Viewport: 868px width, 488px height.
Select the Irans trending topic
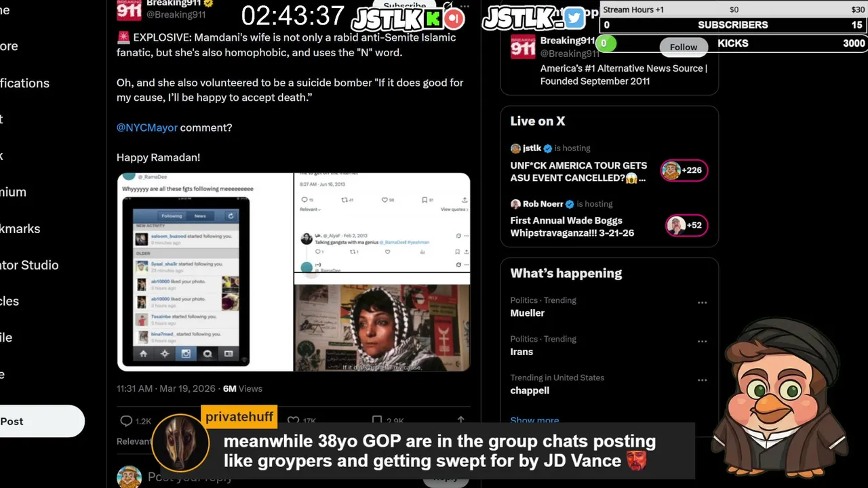[521, 352]
